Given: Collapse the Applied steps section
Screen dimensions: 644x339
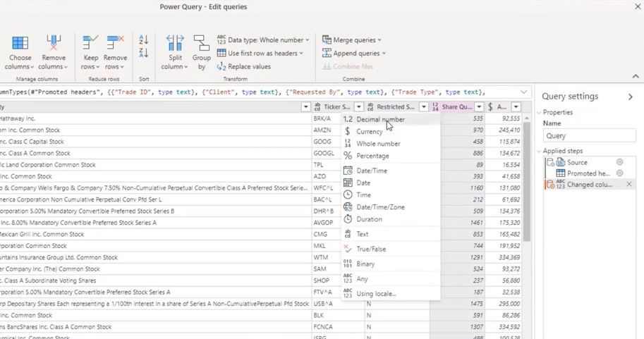Looking at the screenshot, I should [540, 151].
